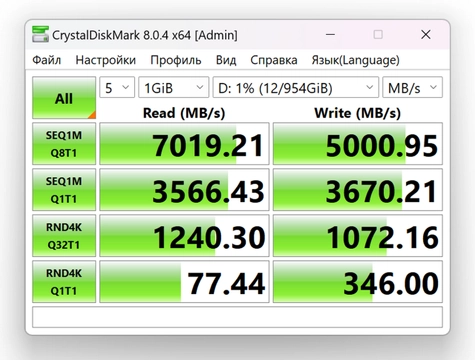Open the Язык(Language) menu

coord(355,60)
